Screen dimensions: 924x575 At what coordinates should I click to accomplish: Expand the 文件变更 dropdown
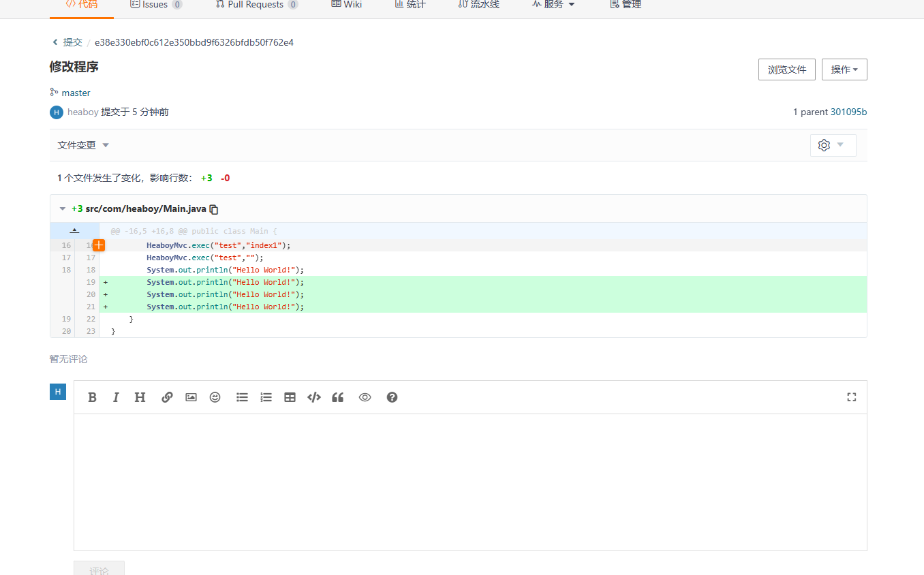83,145
